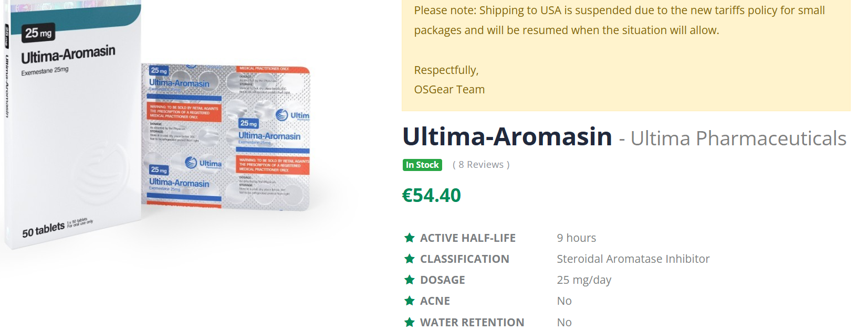Open the blister pack image
Viewport: 868px width, 331px height.
click(x=226, y=136)
